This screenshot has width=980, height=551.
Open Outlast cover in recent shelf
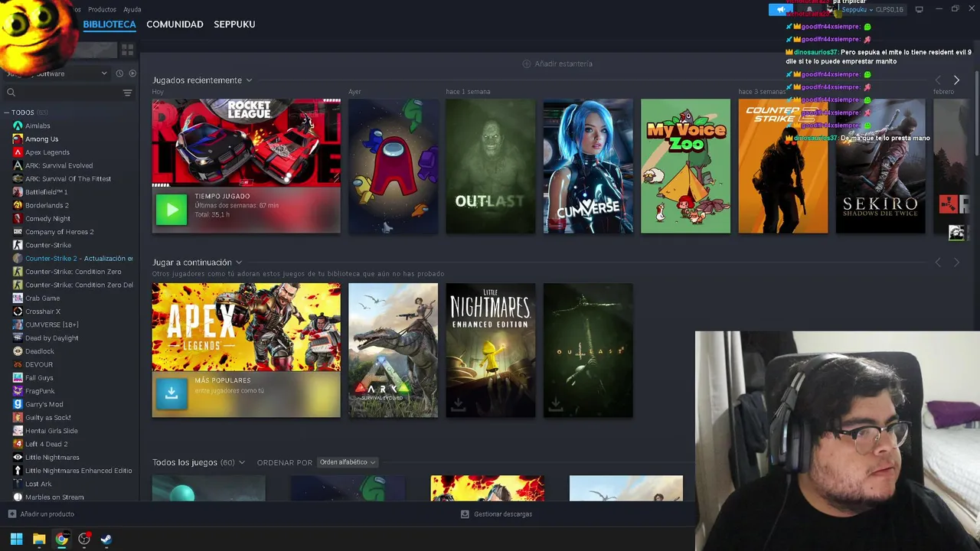point(491,166)
